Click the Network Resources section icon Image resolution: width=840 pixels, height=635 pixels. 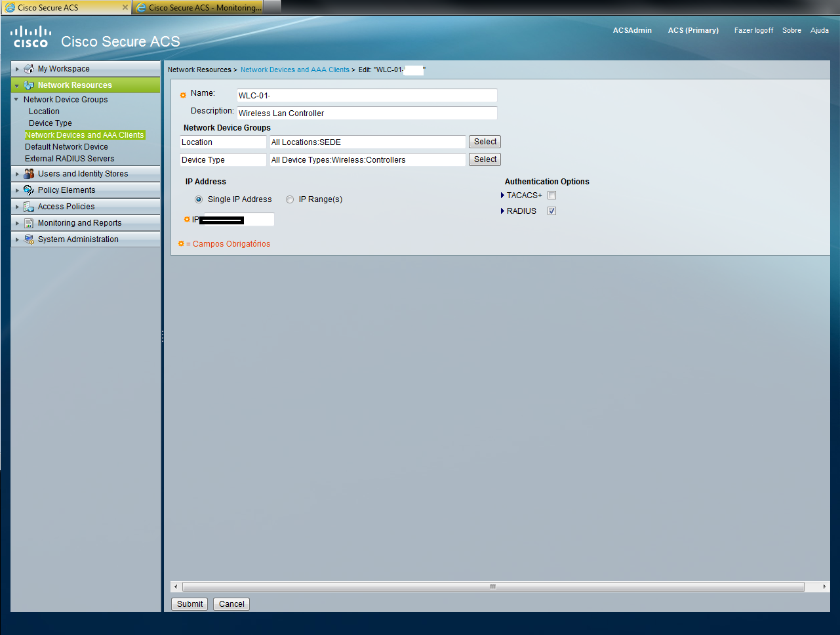(29, 85)
